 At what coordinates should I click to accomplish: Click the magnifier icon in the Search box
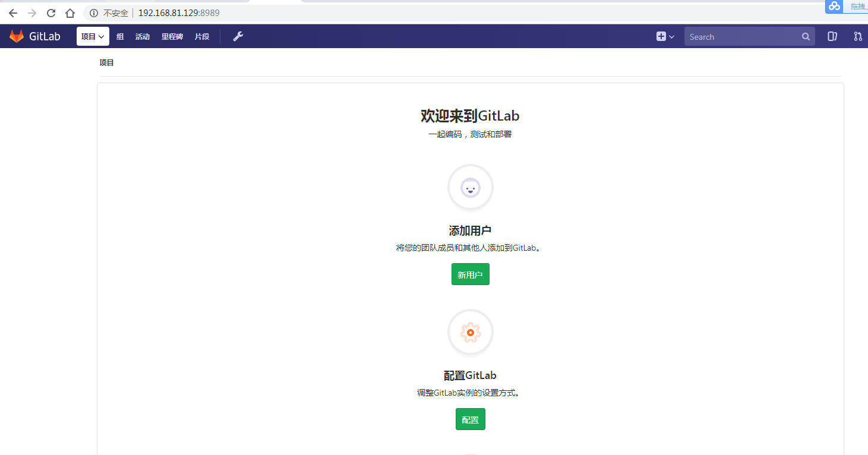point(806,37)
